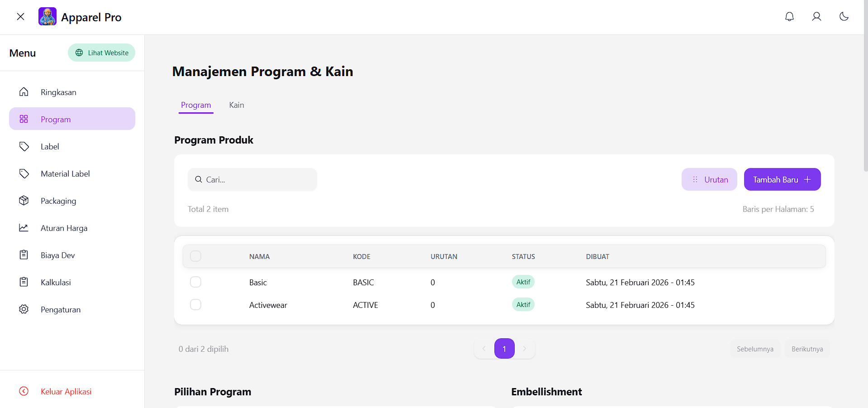Screen dimensions: 868x408
Task: Click the NAMA column header
Action: coord(259,257)
